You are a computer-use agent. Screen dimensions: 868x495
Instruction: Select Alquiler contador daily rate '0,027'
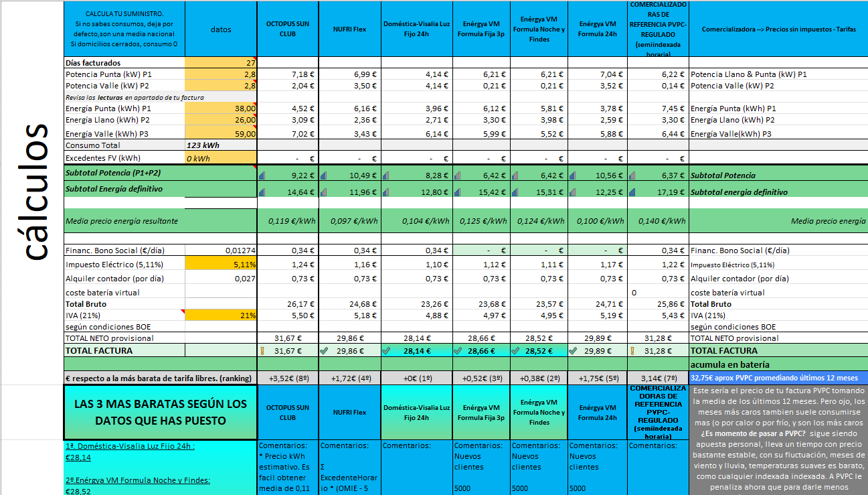[x=221, y=279]
